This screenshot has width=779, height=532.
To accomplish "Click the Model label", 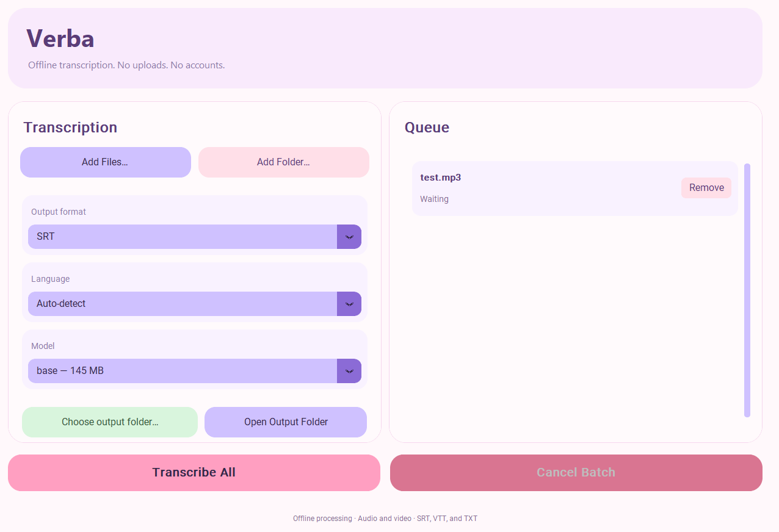I will click(43, 347).
